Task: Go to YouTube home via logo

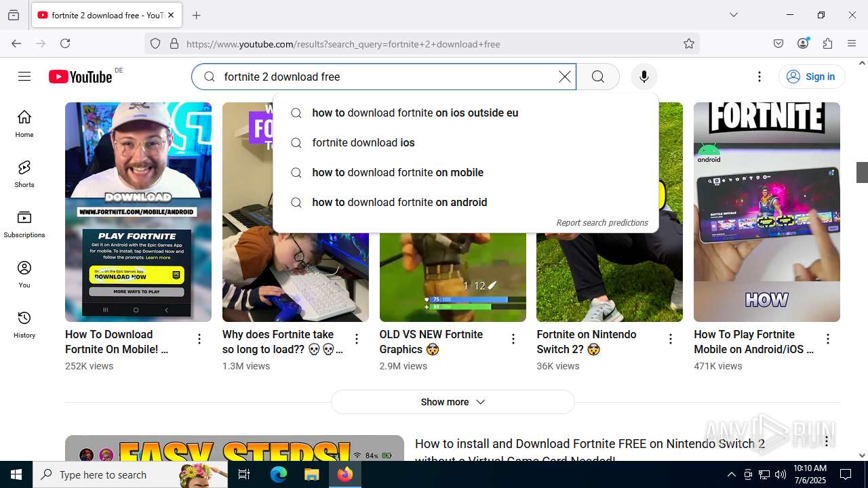Action: point(80,77)
